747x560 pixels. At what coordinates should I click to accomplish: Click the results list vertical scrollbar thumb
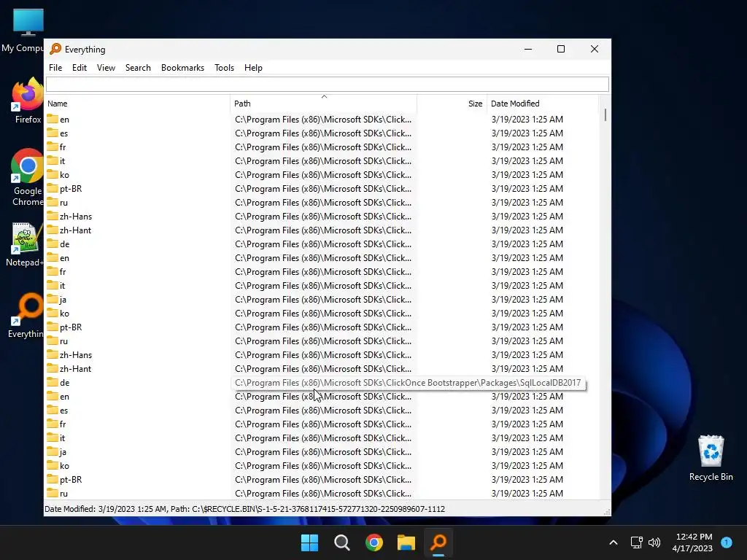click(x=605, y=114)
